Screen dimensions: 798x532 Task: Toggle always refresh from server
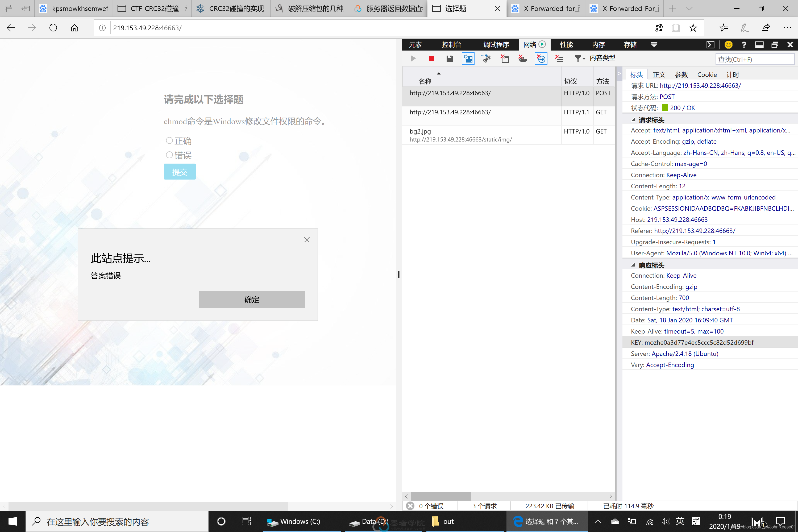click(468, 58)
